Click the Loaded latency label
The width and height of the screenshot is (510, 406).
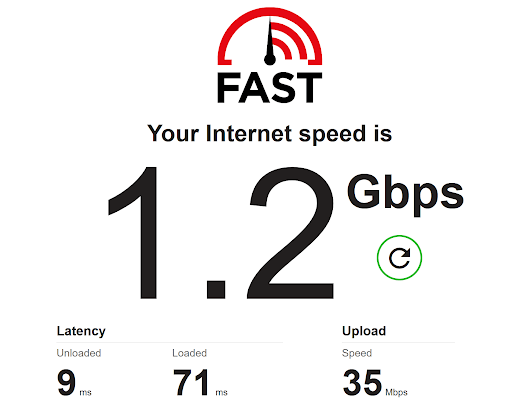point(189,353)
